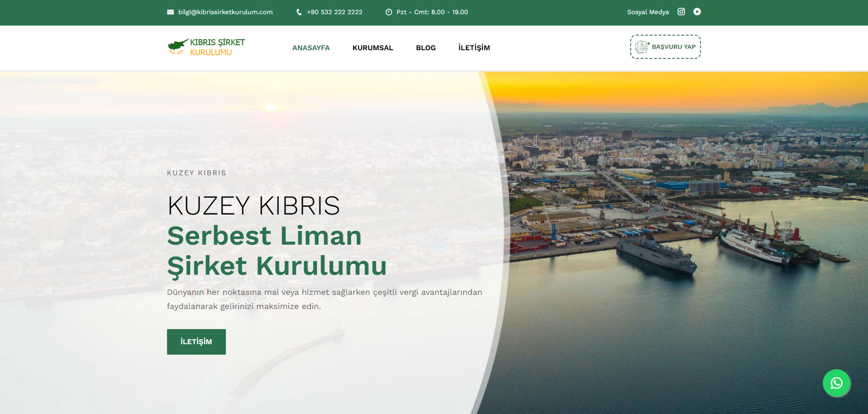Open the BLOG menu item
Image resolution: width=868 pixels, height=414 pixels.
(x=426, y=48)
